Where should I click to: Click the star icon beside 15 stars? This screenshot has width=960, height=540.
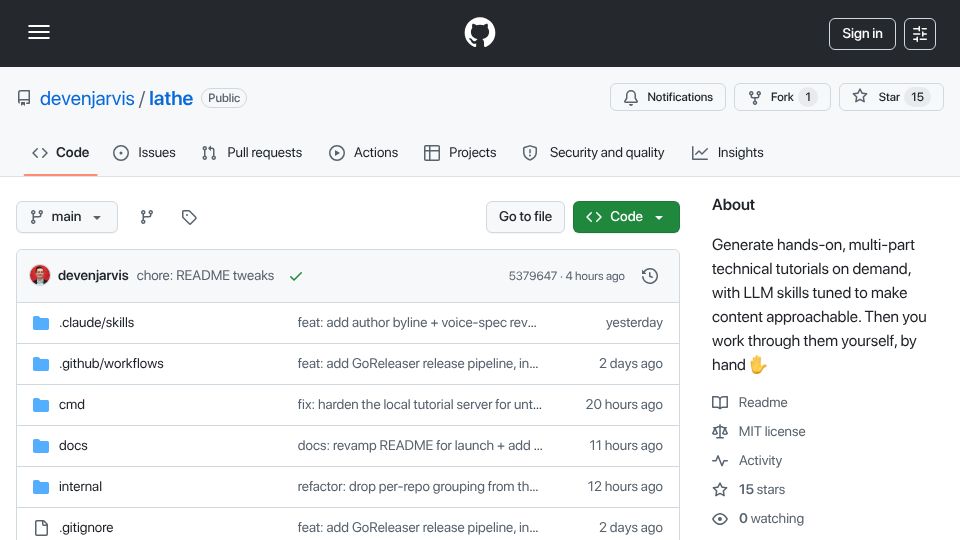point(720,489)
